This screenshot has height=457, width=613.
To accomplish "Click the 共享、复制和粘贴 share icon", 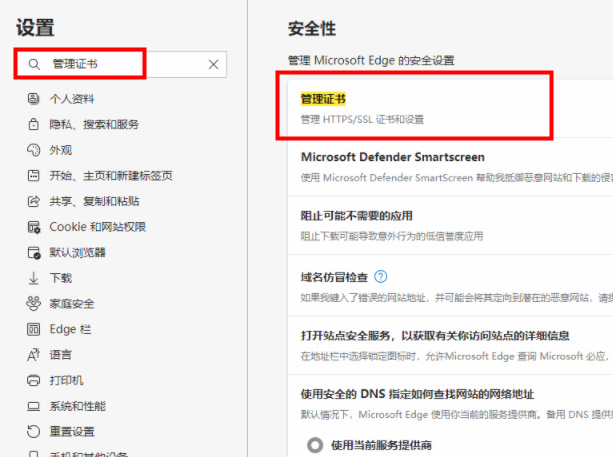I will pos(34,201).
